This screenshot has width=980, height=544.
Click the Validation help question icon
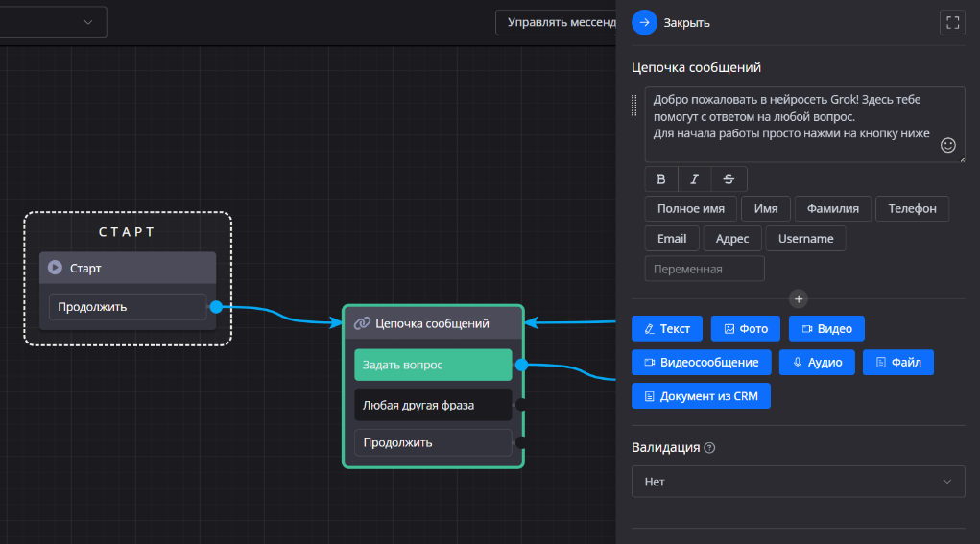709,448
